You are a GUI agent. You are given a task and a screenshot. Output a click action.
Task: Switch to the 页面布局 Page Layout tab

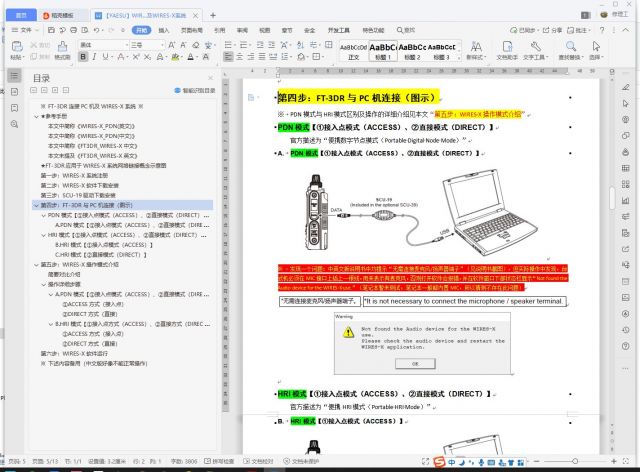pos(192,30)
